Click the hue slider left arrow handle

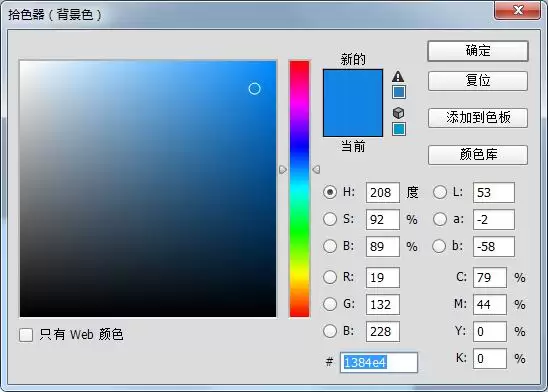pyautogui.click(x=283, y=170)
